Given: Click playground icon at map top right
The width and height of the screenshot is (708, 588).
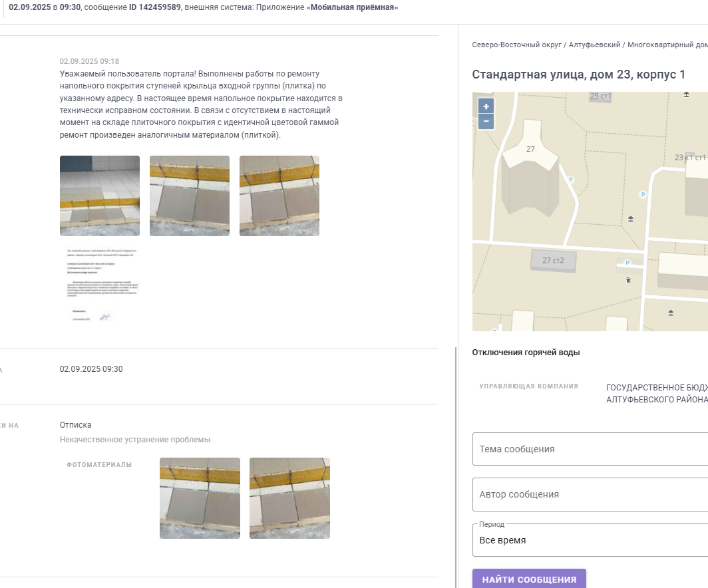Looking at the screenshot, I should [686, 94].
